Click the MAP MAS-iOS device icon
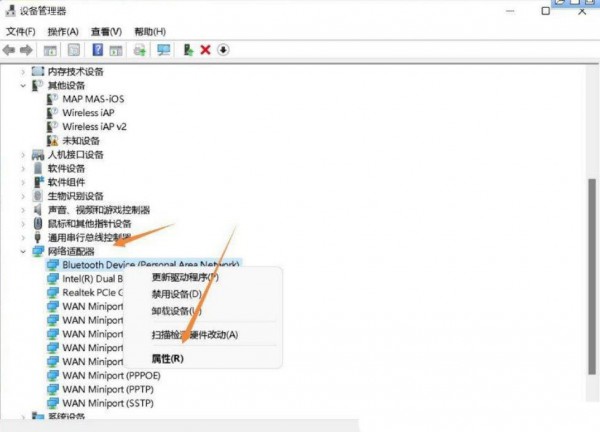The image size is (600, 432). [x=52, y=99]
